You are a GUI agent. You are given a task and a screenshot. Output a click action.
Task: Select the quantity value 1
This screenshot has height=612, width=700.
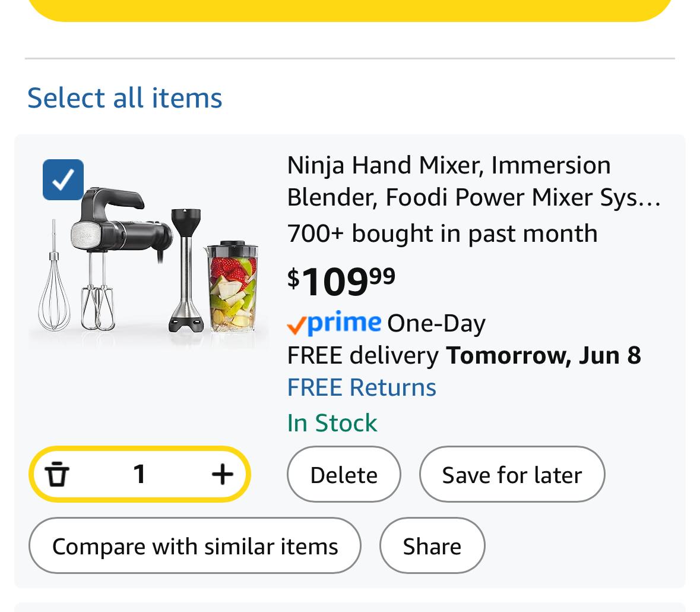[x=140, y=474]
